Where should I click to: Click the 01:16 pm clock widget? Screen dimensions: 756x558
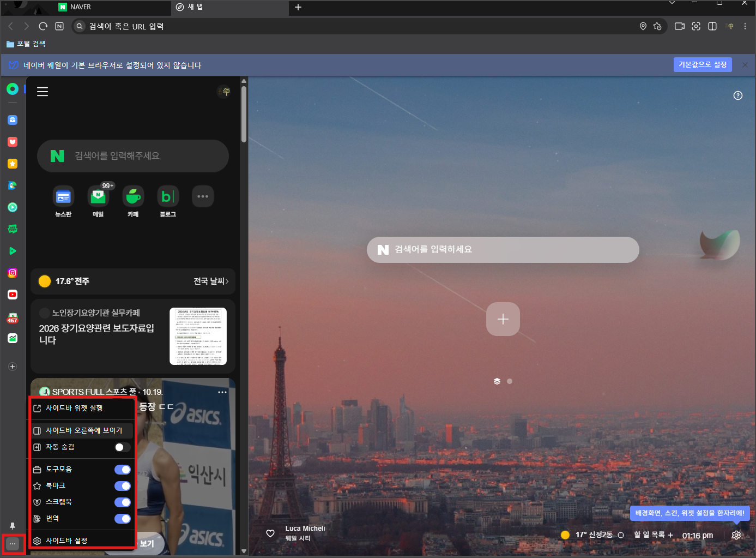click(x=698, y=536)
